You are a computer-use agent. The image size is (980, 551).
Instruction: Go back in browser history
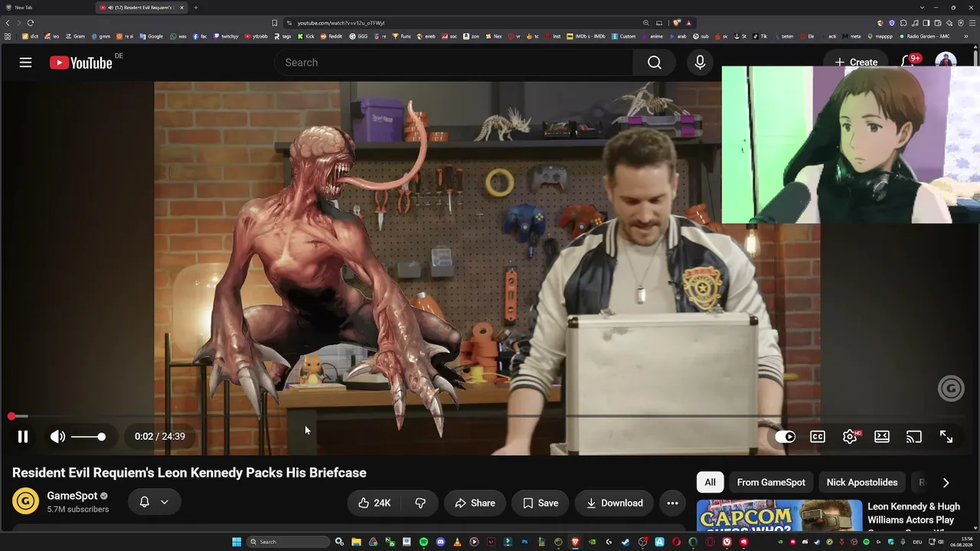coord(8,23)
